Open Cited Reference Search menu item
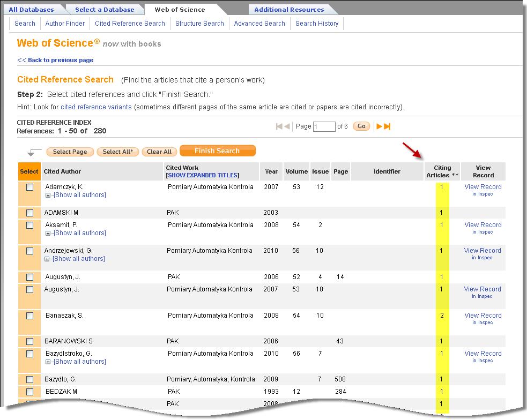Viewport: 527px width, 420px height. click(130, 24)
